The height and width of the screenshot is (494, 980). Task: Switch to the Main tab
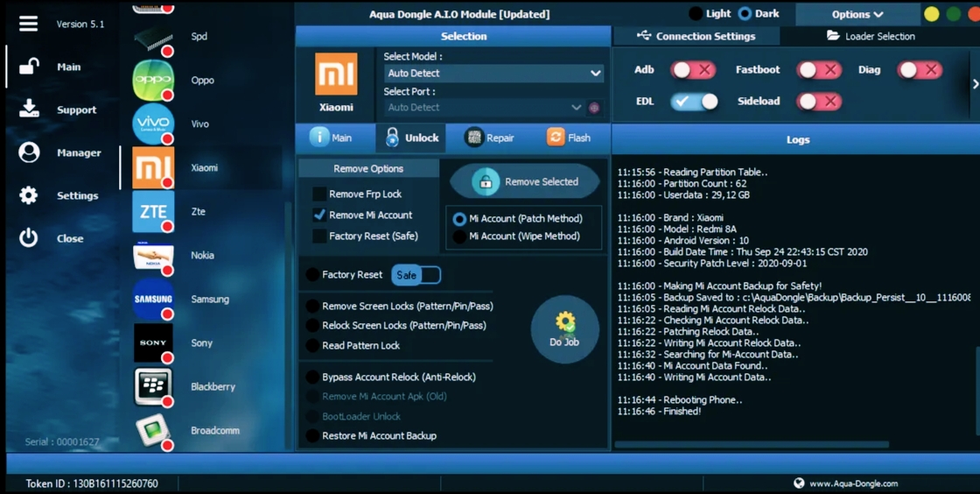[336, 138]
